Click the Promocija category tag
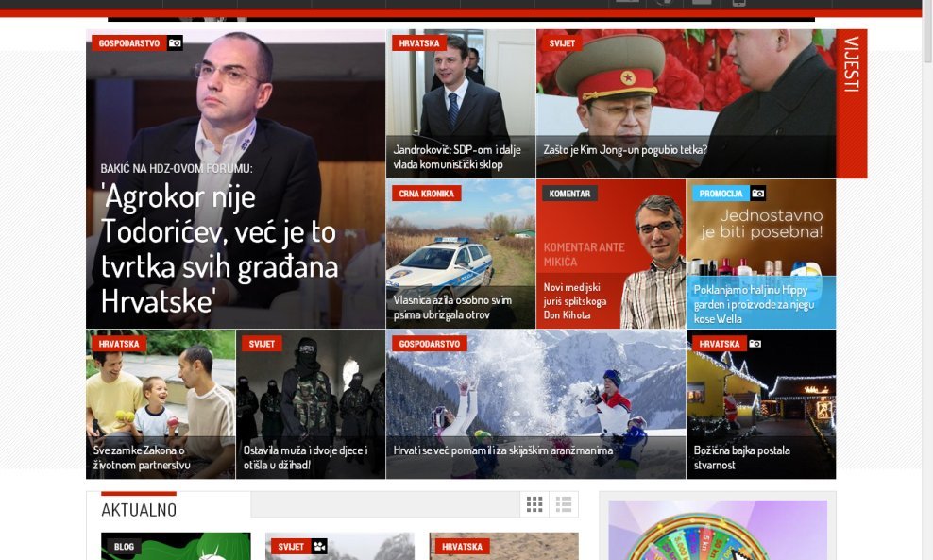The image size is (933, 560). pyautogui.click(x=721, y=194)
